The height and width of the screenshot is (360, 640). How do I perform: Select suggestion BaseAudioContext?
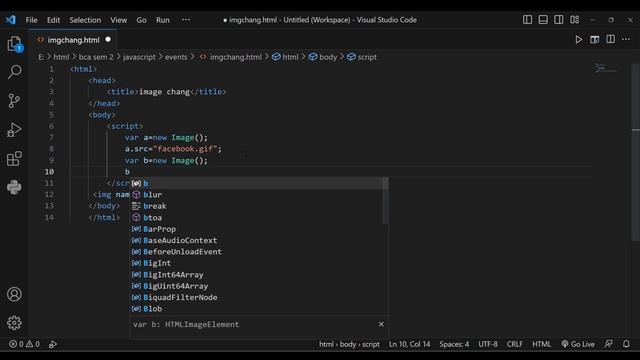click(259, 240)
